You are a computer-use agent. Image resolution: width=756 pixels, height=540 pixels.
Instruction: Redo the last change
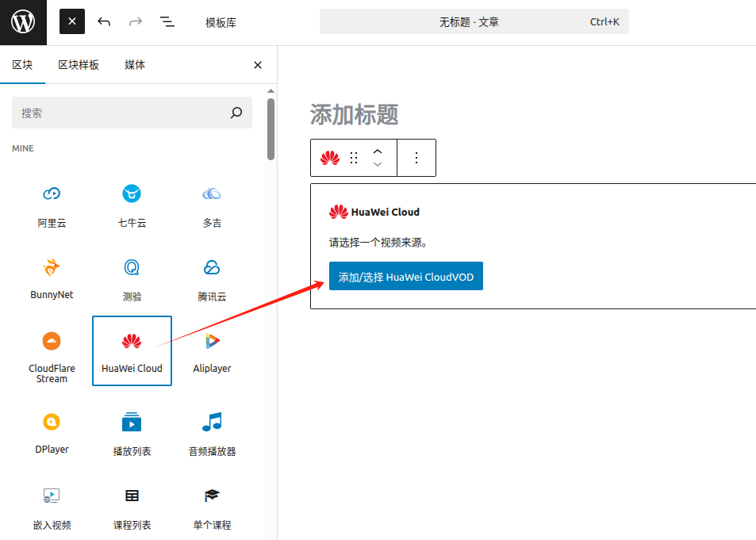tap(136, 21)
